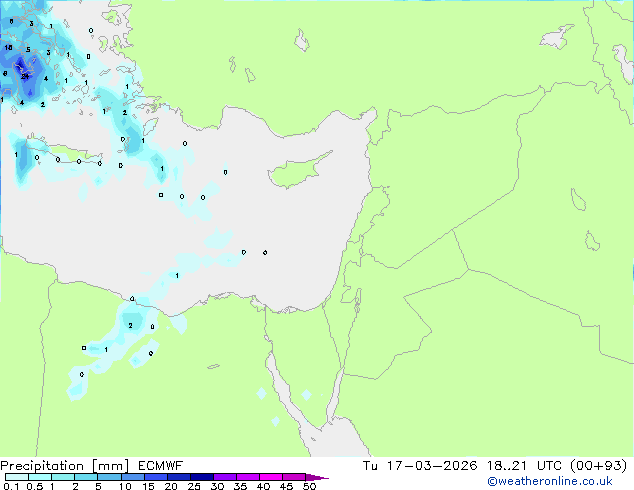
Task: Select the 1–2 mm legend color box
Action: 63,477
